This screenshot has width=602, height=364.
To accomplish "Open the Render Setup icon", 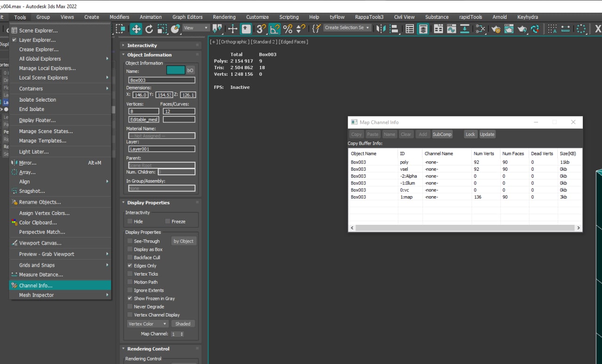I will [496, 29].
